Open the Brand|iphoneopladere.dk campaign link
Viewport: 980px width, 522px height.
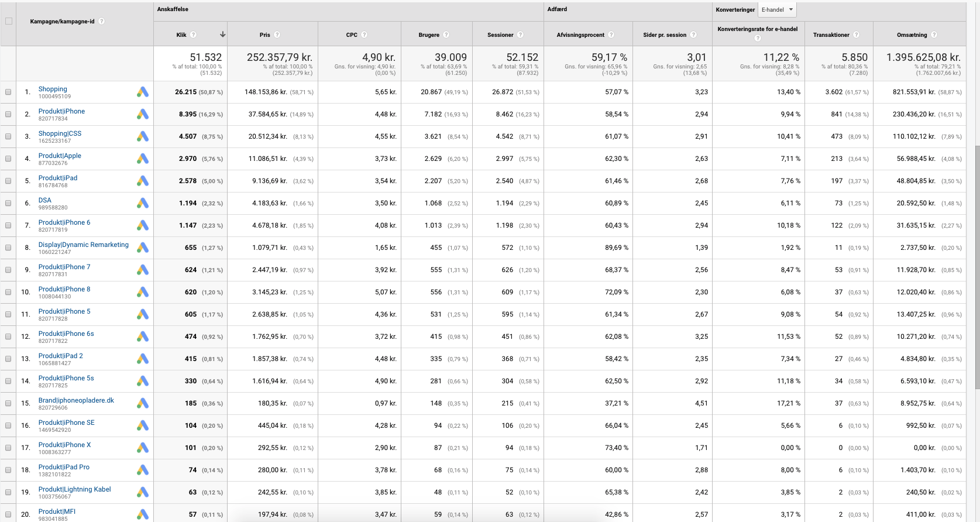coord(76,400)
